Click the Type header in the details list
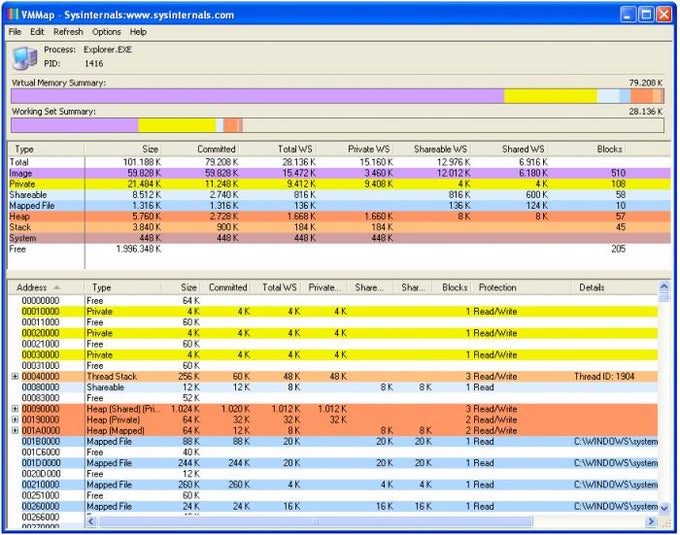The width and height of the screenshot is (680, 535). (x=122, y=287)
